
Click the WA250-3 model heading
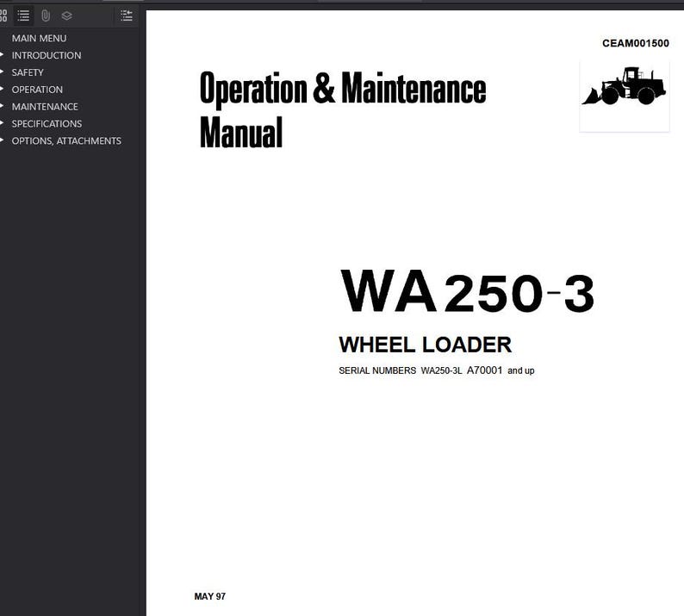click(x=467, y=291)
